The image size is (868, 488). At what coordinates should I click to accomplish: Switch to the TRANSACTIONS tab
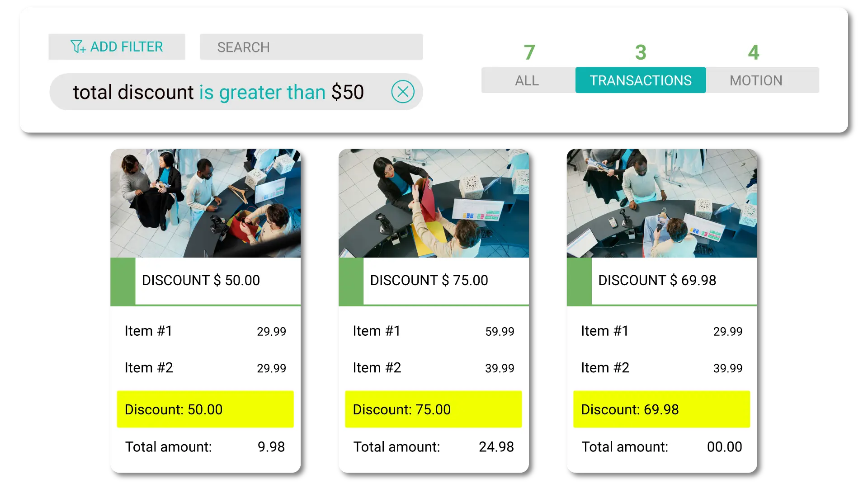641,80
